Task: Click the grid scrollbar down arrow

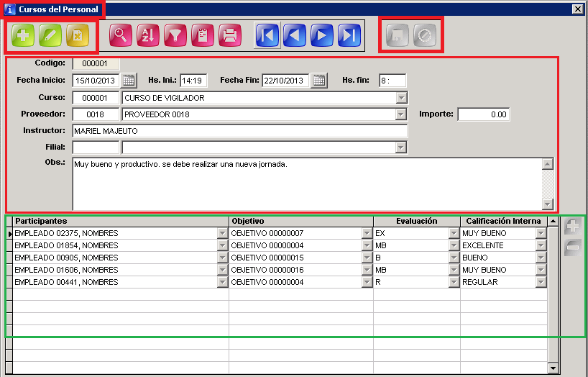Action: pyautogui.click(x=553, y=368)
